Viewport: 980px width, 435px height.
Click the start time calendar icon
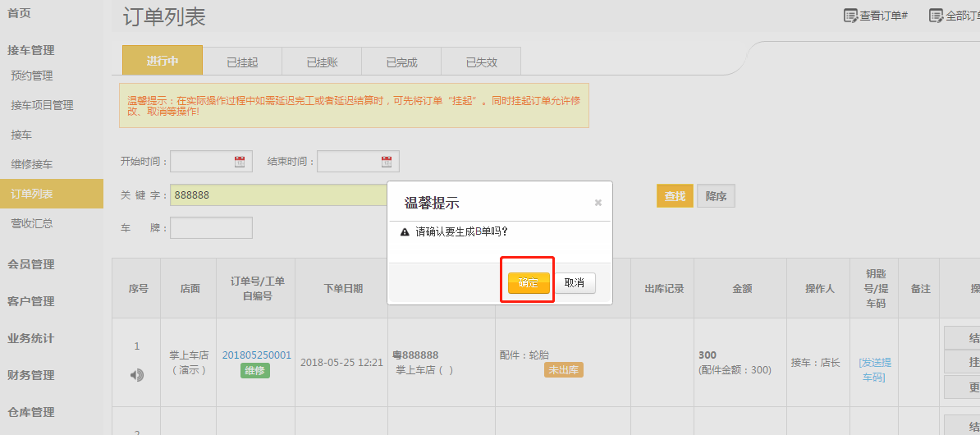pyautogui.click(x=240, y=162)
